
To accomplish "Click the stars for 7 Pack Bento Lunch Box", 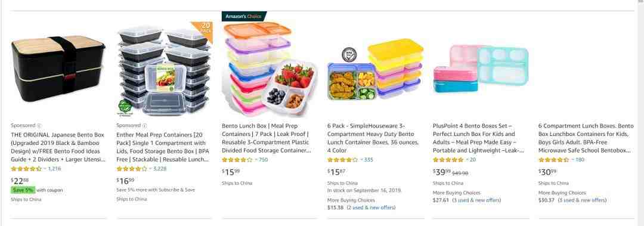I will tap(237, 160).
